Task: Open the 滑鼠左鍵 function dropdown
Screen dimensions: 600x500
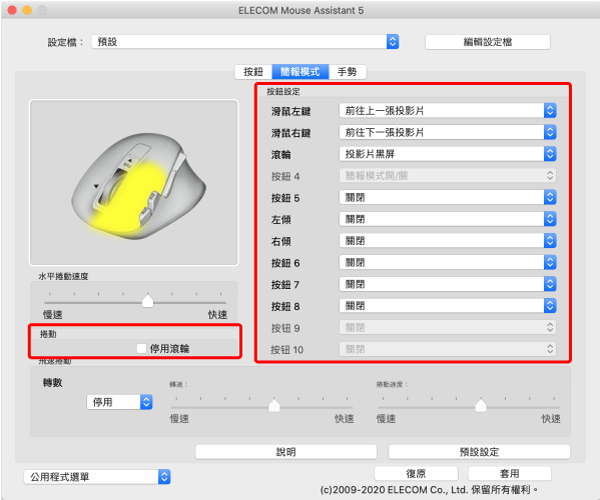Action: point(447,111)
